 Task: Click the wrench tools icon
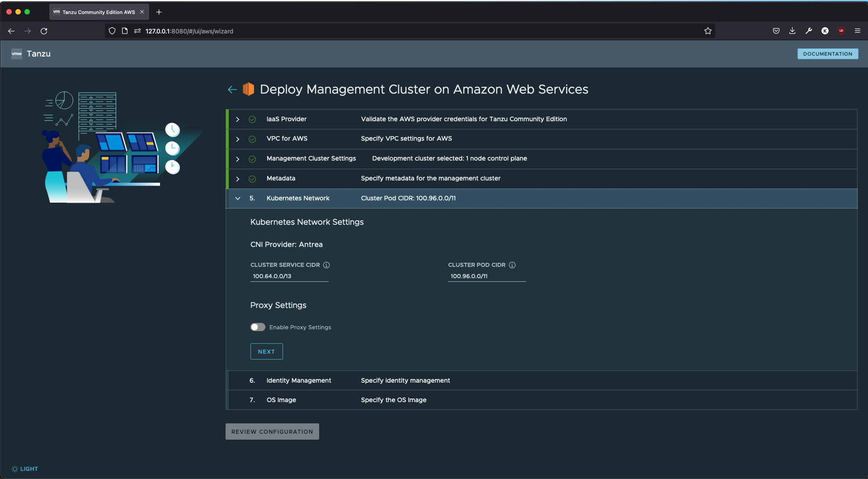(809, 31)
